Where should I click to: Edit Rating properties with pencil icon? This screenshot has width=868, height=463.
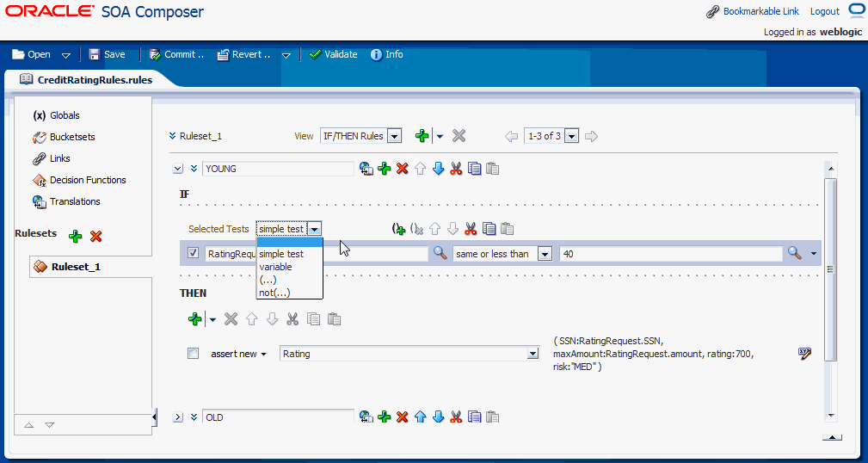pos(805,354)
